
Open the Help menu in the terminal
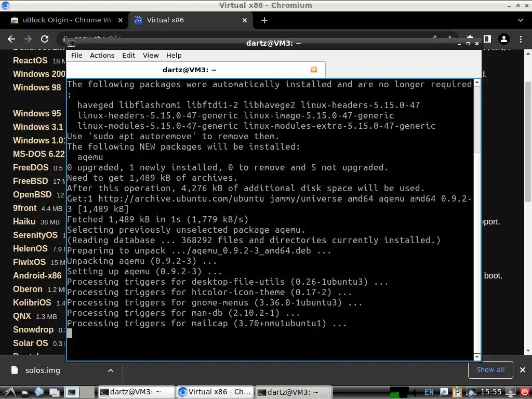[x=174, y=55]
